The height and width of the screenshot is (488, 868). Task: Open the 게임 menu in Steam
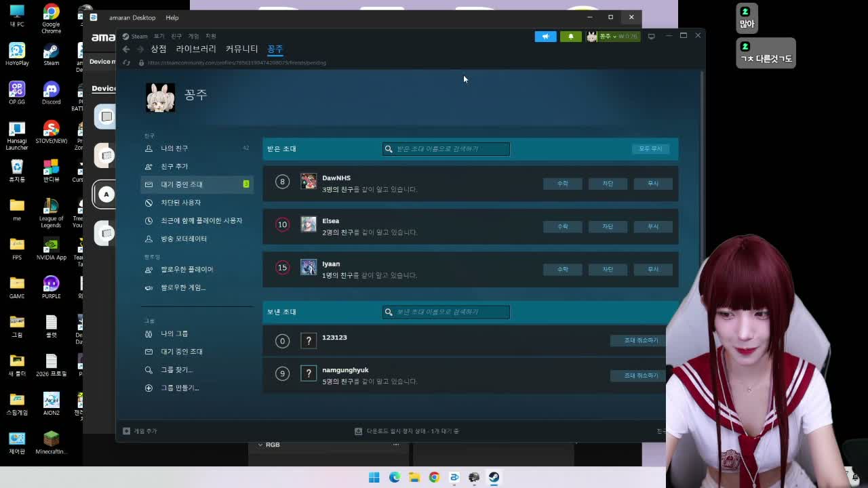pos(194,36)
